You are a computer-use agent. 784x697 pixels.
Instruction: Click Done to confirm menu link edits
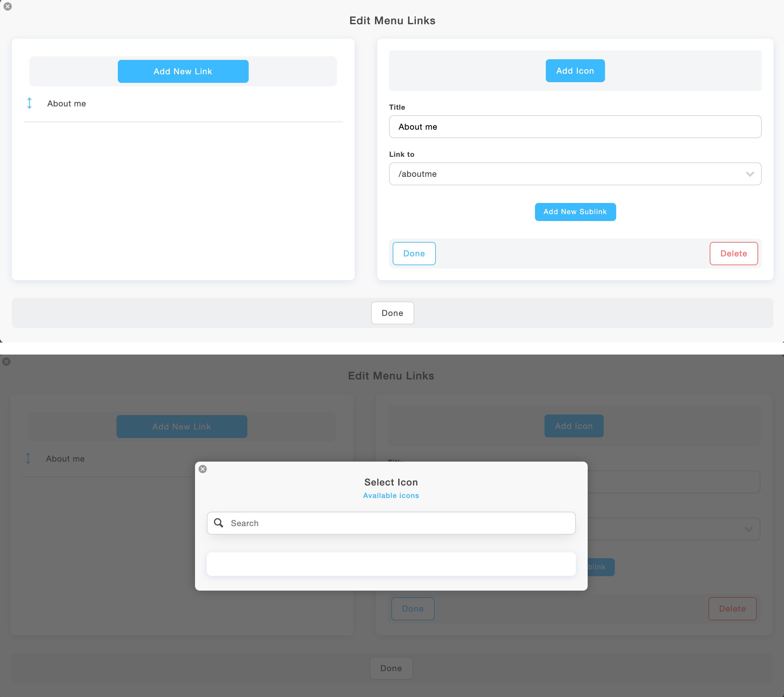(x=392, y=313)
